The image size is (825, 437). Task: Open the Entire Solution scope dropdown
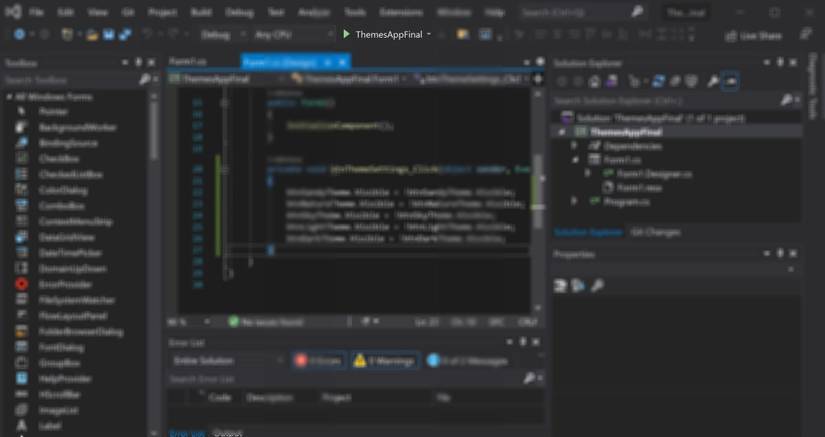pos(228,361)
